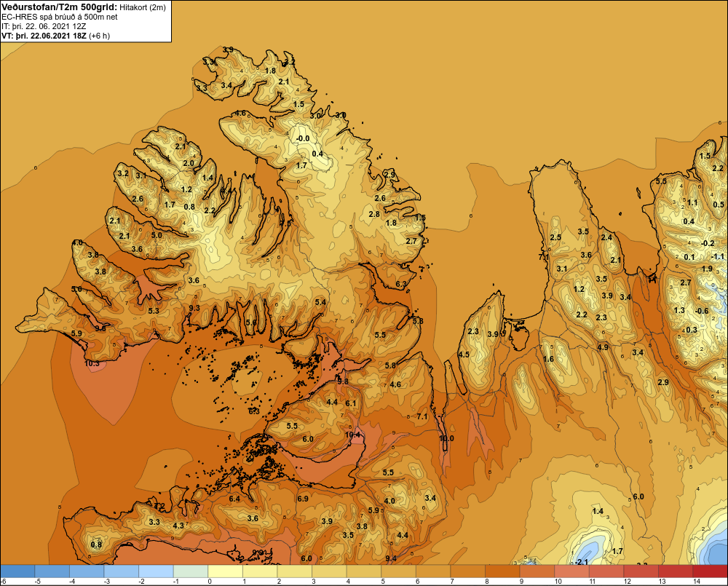Click the legend swatch between 7 and 8
The image size is (728, 586).
pyautogui.click(x=467, y=571)
